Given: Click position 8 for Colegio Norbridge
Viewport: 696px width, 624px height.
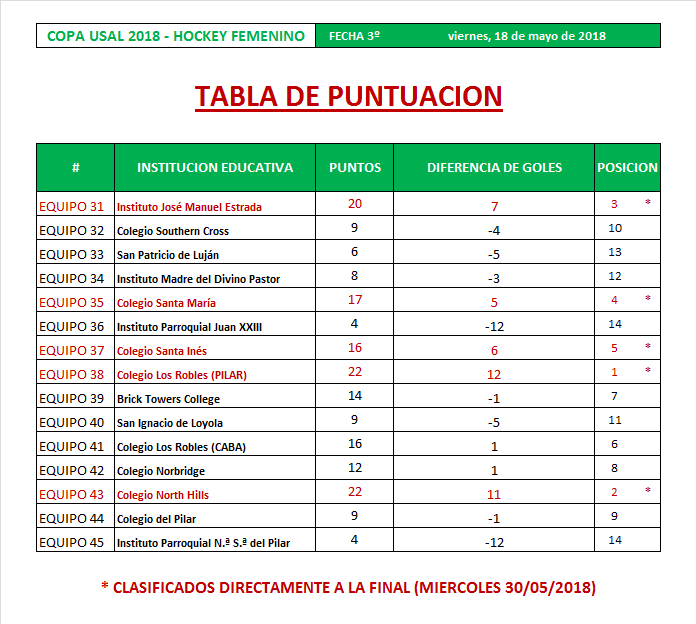Looking at the screenshot, I should point(614,468).
